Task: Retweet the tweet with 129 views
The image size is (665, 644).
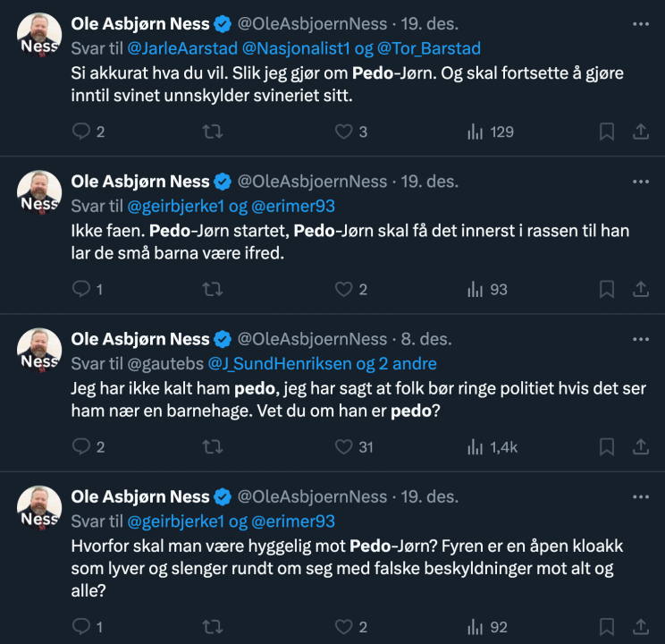Action: [x=213, y=132]
